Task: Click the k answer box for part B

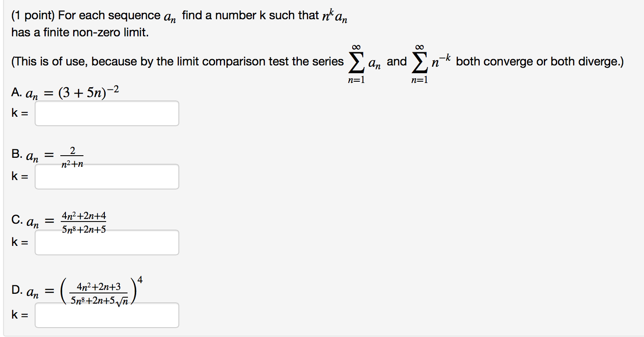Action: tap(107, 176)
